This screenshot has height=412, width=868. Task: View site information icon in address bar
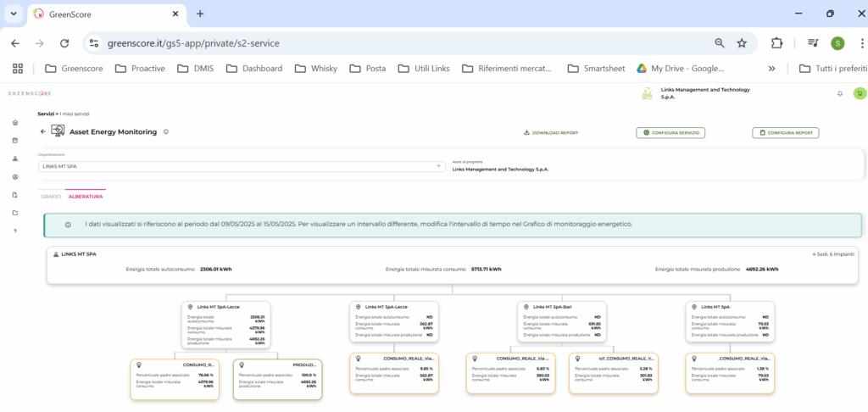[94, 43]
